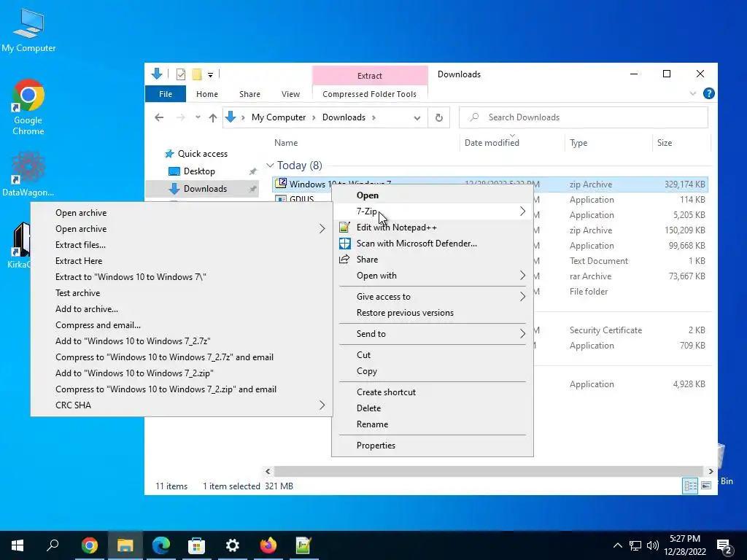Select Desktop in navigation pane
The image size is (747, 560).
(x=199, y=171)
